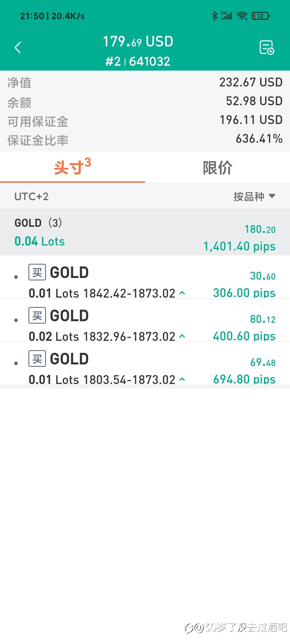Switch to the 头寸 positions tab
290x644 pixels.
(x=73, y=167)
